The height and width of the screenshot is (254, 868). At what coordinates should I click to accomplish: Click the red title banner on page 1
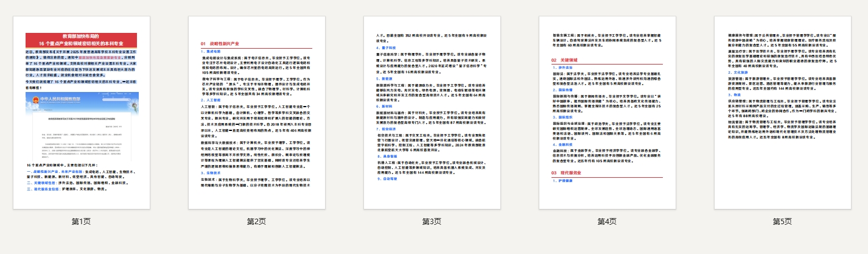82,40
